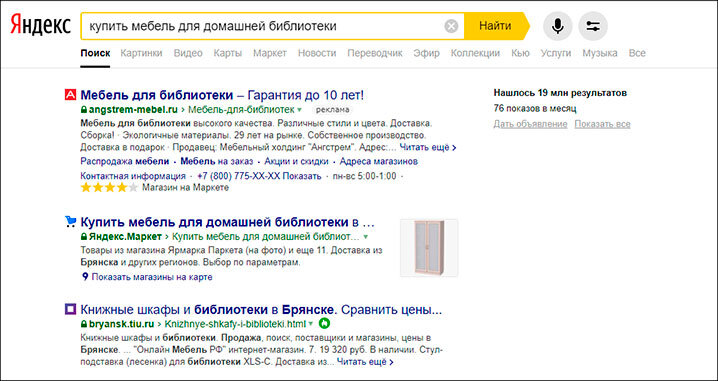Click the purple square tiu.ru favicon
This screenshot has width=718, height=381.
(x=70, y=310)
